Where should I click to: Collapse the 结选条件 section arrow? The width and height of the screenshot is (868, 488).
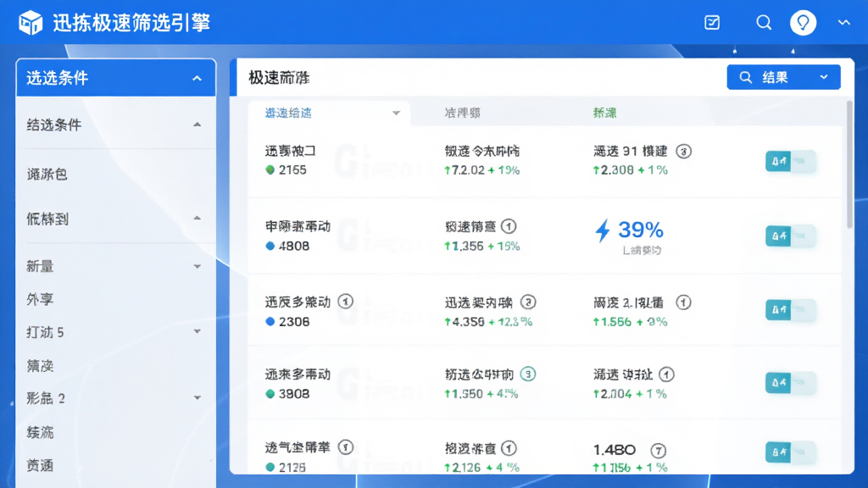tap(197, 125)
